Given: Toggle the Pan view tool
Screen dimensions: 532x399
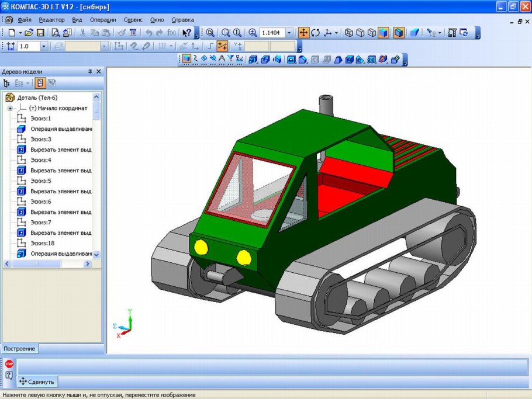Looking at the screenshot, I should point(303,33).
